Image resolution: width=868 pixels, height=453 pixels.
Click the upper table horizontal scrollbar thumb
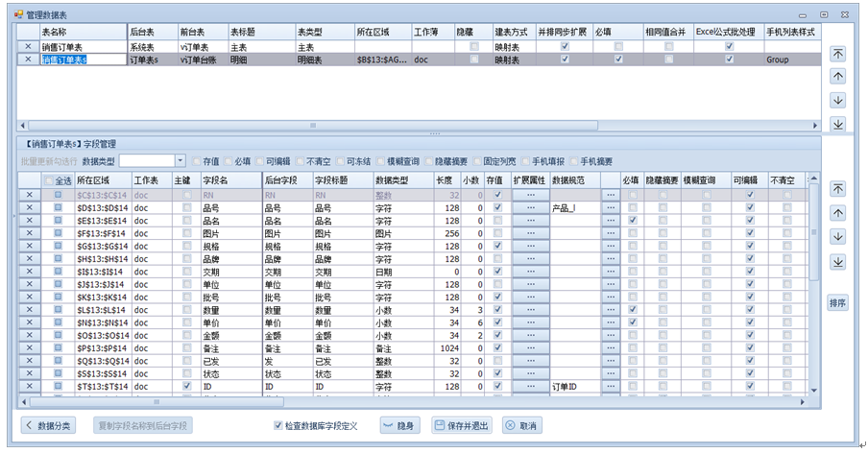(313, 126)
